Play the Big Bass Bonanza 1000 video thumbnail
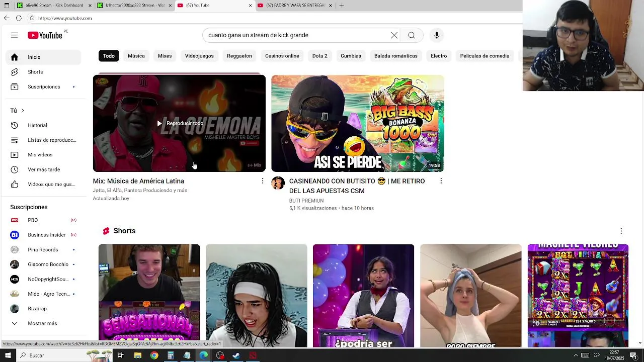Viewport: 644px width, 362px height. tap(357, 123)
